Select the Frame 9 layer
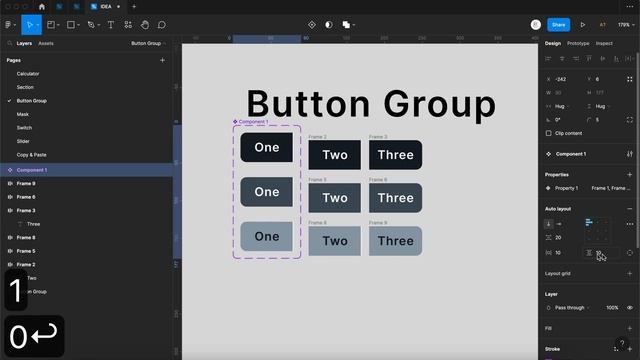This screenshot has width=640, height=360. point(26,184)
